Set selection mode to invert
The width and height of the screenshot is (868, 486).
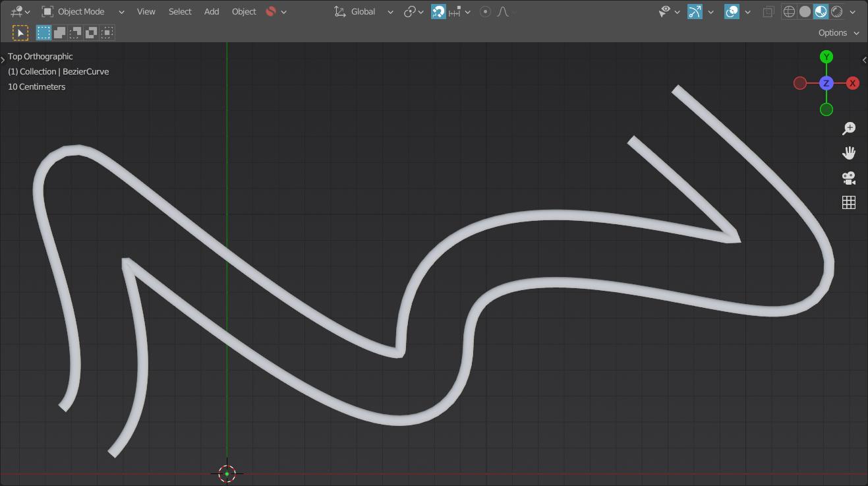point(91,32)
